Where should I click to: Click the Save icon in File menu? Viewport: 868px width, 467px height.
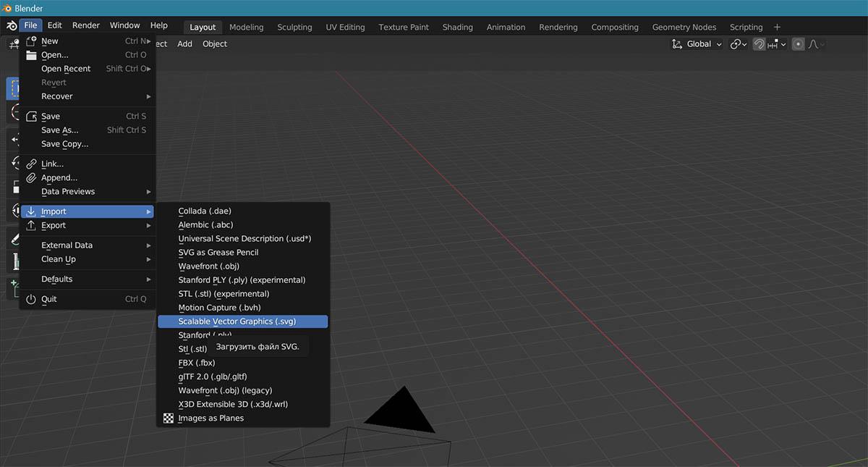tap(31, 117)
